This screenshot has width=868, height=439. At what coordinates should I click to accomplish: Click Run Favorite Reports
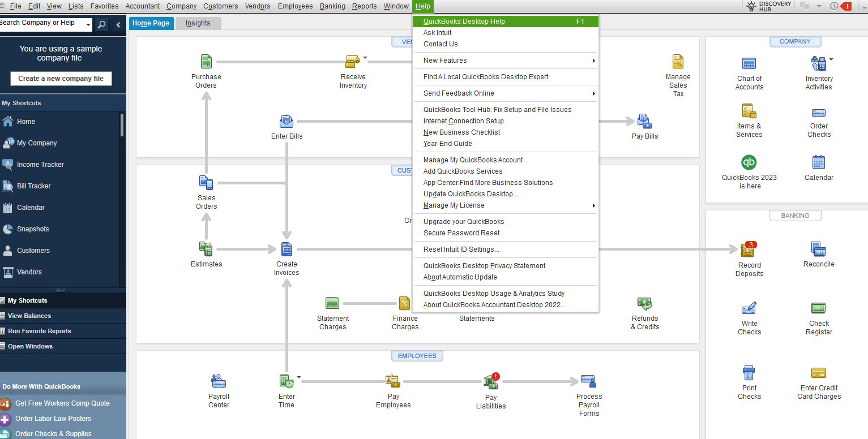pos(40,331)
